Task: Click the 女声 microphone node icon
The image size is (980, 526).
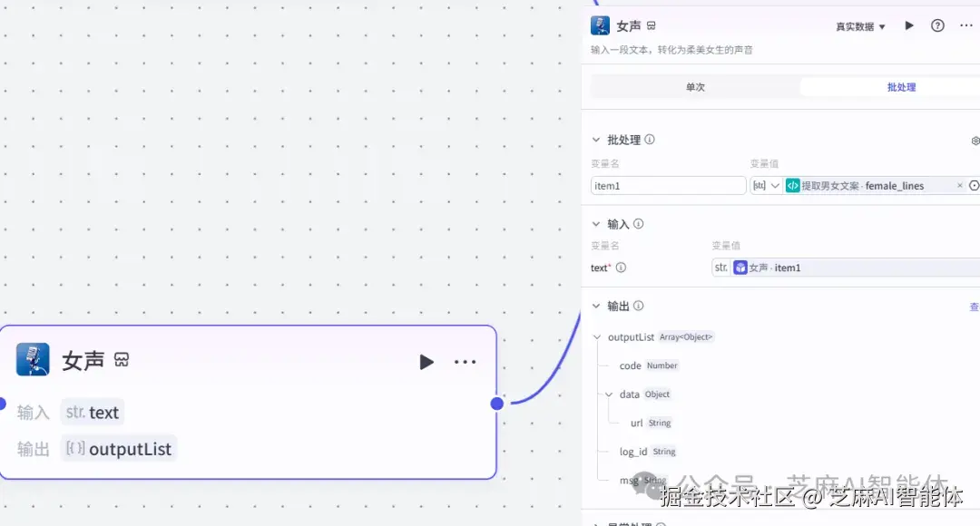Action: tap(34, 361)
